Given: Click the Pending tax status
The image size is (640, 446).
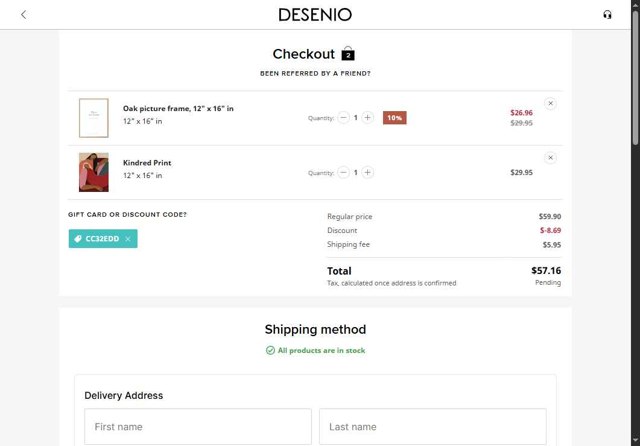Looking at the screenshot, I should click(x=548, y=282).
